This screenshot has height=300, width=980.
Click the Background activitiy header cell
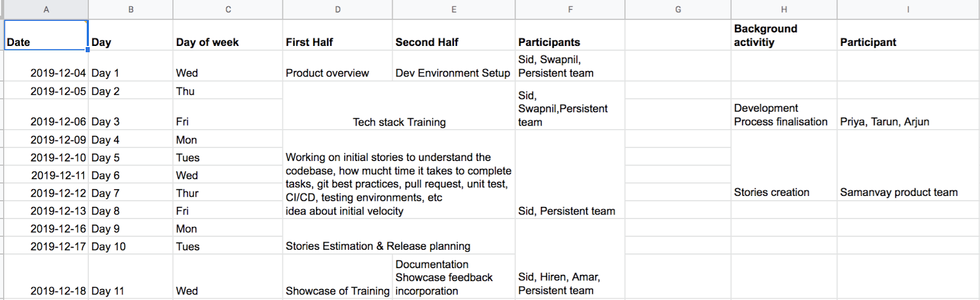pyautogui.click(x=784, y=35)
